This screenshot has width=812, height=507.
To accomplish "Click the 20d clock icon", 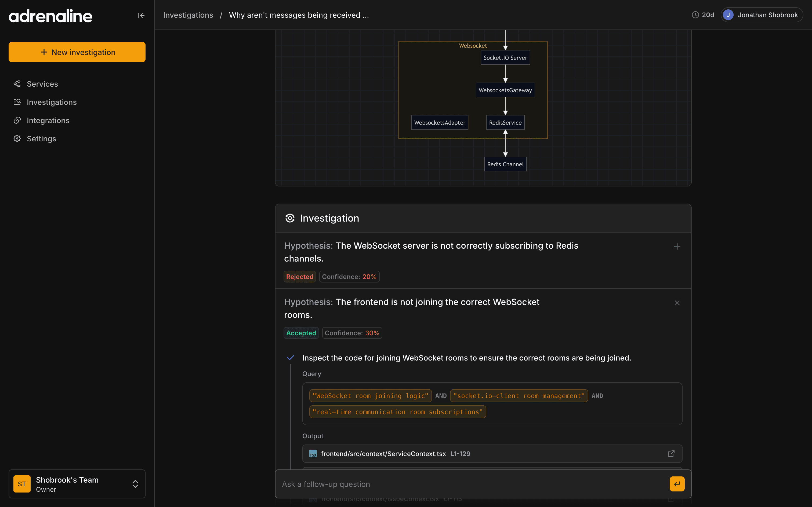I will click(x=695, y=15).
